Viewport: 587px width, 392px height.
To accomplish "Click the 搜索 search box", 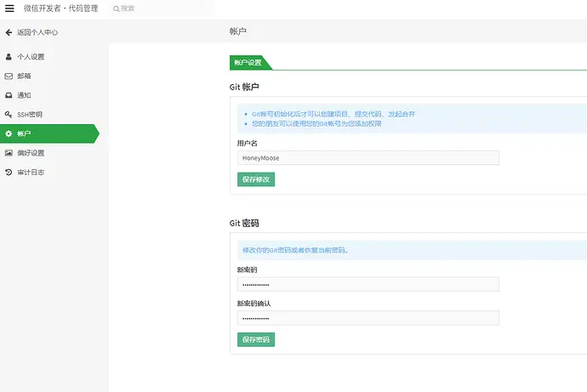I will (162, 9).
